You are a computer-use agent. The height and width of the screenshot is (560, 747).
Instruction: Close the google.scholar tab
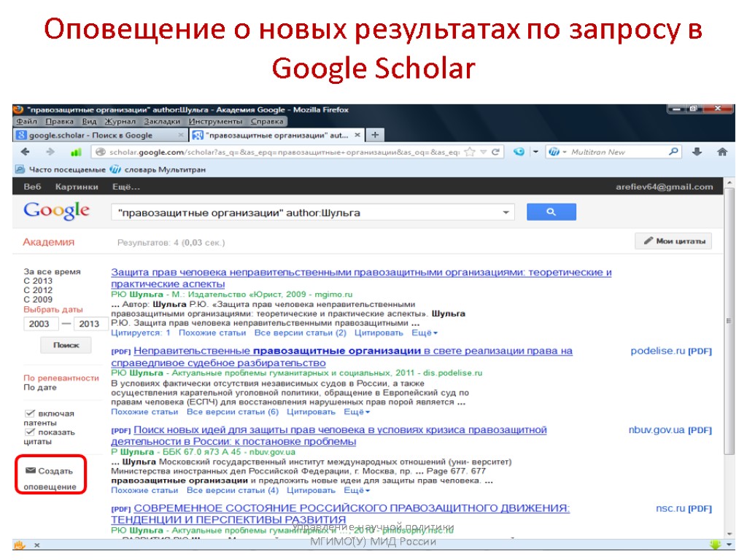pyautogui.click(x=181, y=135)
